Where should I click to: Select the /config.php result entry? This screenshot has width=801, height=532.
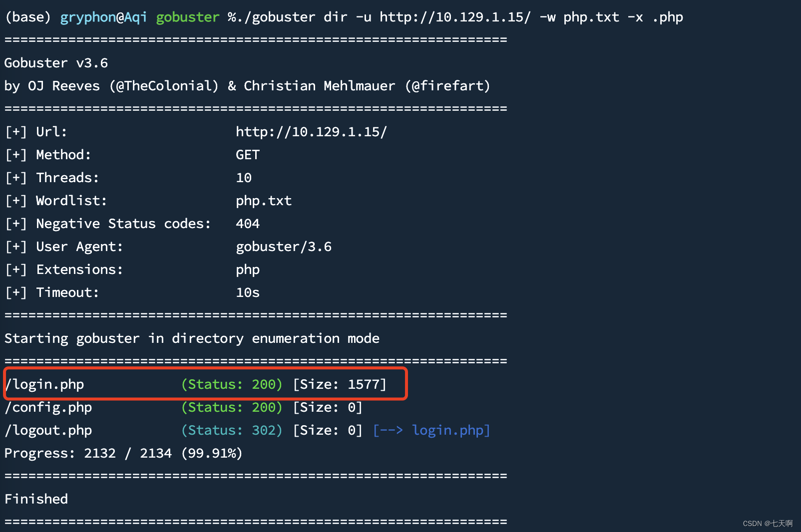pyautogui.click(x=183, y=407)
